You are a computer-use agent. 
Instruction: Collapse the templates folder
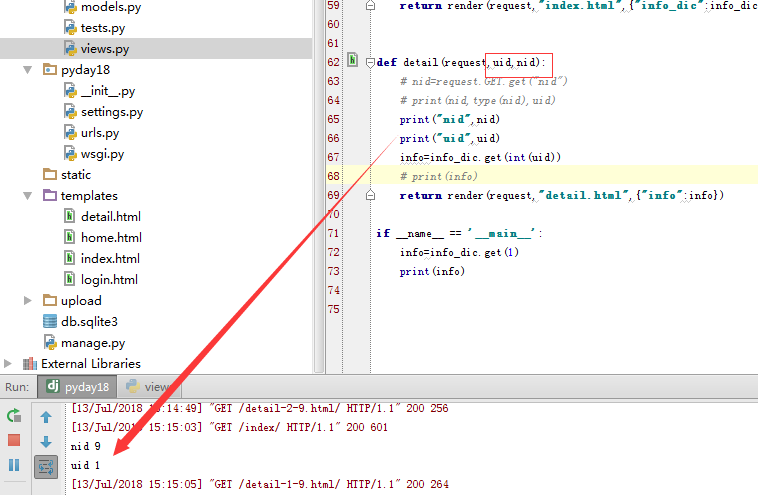[28, 196]
